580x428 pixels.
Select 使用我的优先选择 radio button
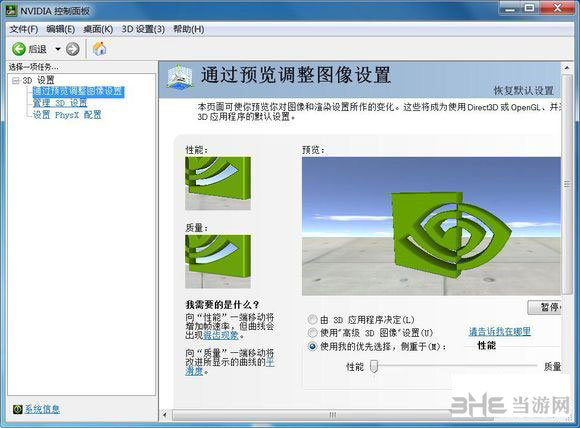313,346
